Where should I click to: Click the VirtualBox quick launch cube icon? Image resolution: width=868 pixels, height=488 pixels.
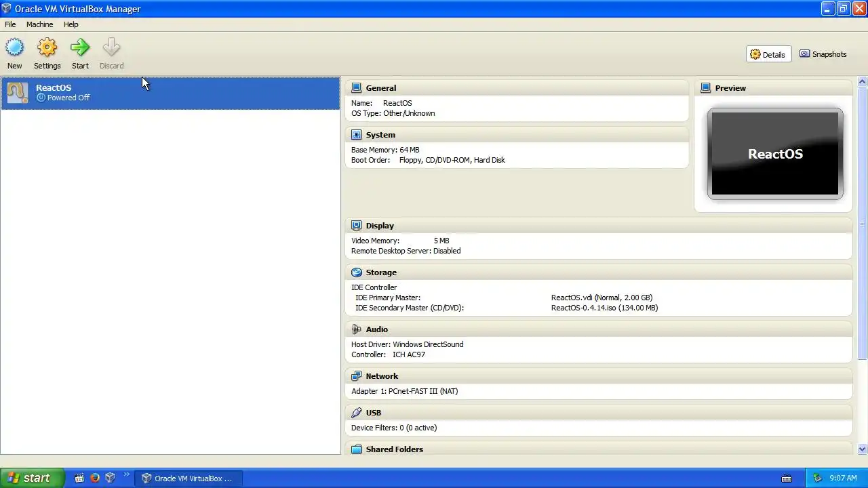110,478
